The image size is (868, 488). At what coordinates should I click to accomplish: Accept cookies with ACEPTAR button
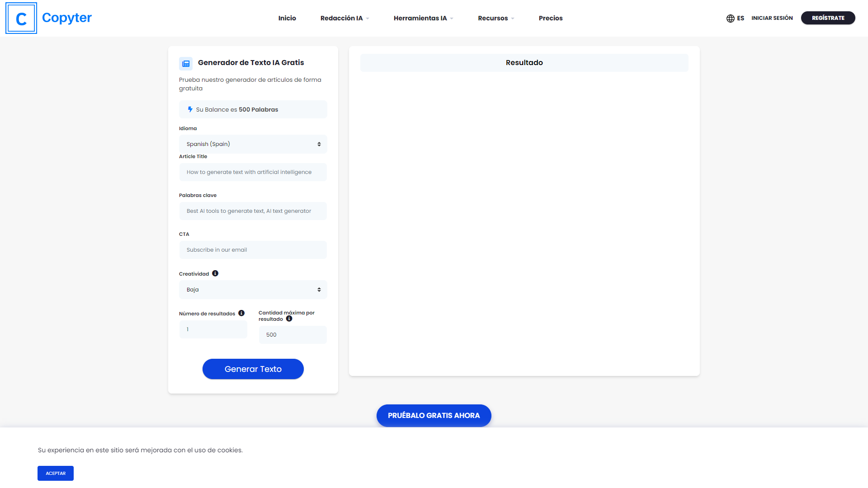pos(56,474)
